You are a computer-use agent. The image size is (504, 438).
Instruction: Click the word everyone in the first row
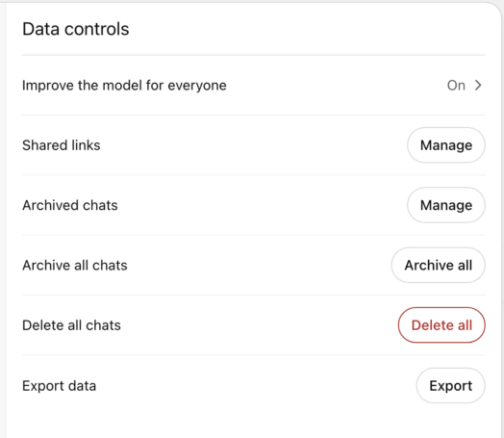click(197, 87)
